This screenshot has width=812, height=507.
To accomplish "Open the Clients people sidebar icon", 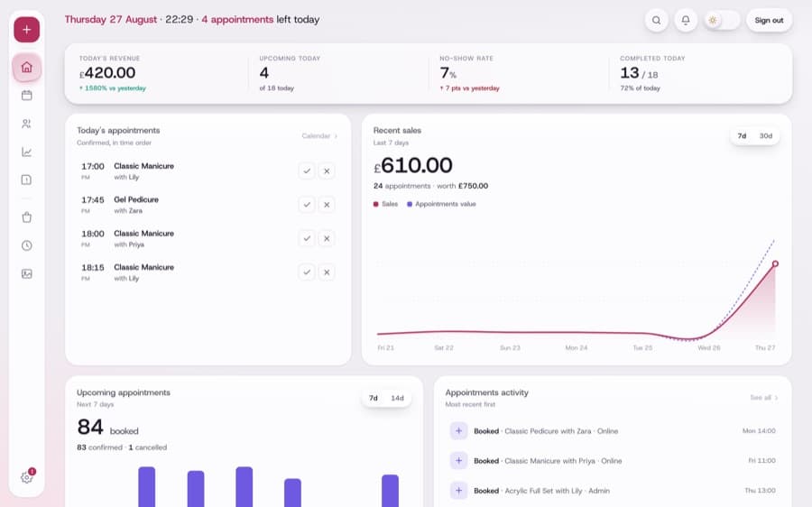I will coord(27,124).
